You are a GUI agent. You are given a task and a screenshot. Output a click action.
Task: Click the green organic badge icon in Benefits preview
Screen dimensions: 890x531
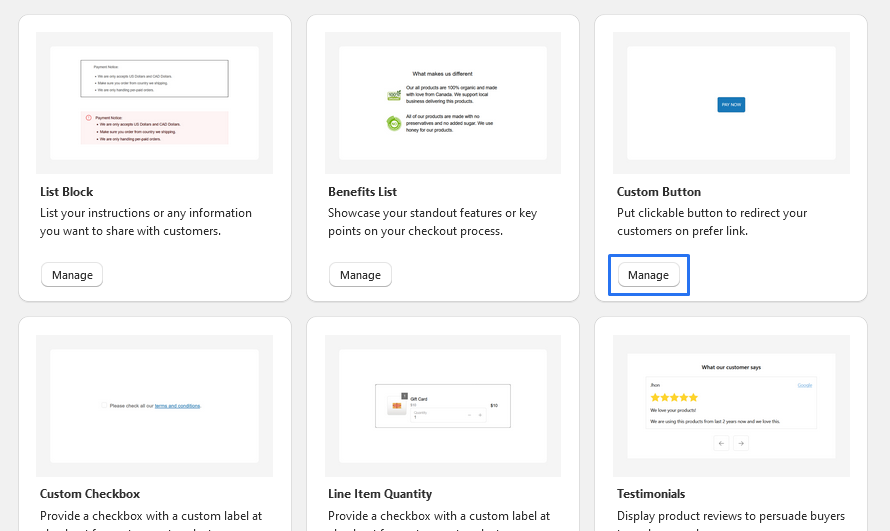394,96
